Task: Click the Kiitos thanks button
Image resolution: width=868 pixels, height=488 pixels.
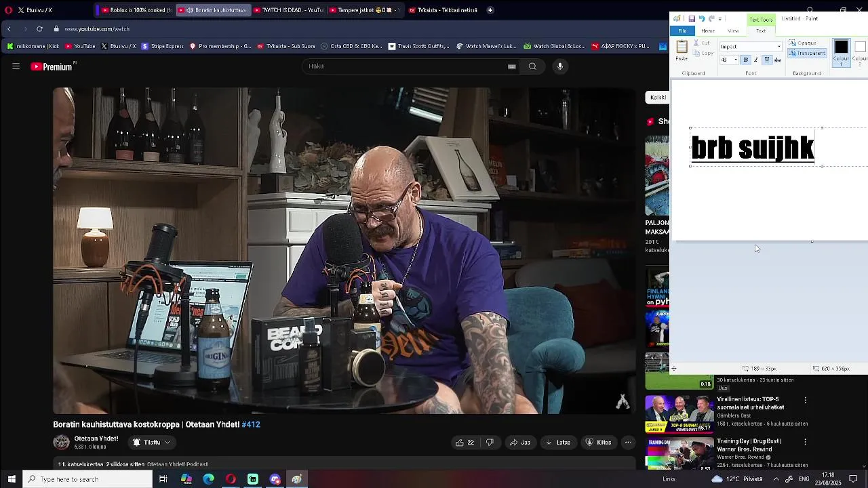Action: pyautogui.click(x=598, y=443)
